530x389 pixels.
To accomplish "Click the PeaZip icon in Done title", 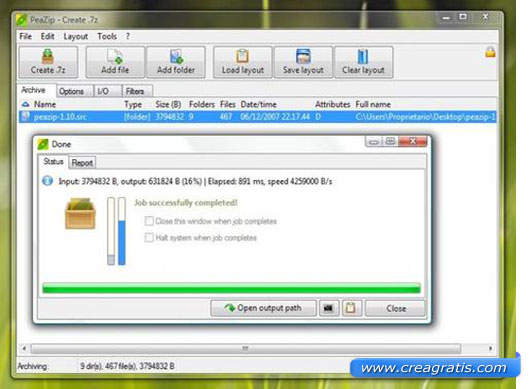I will point(43,144).
